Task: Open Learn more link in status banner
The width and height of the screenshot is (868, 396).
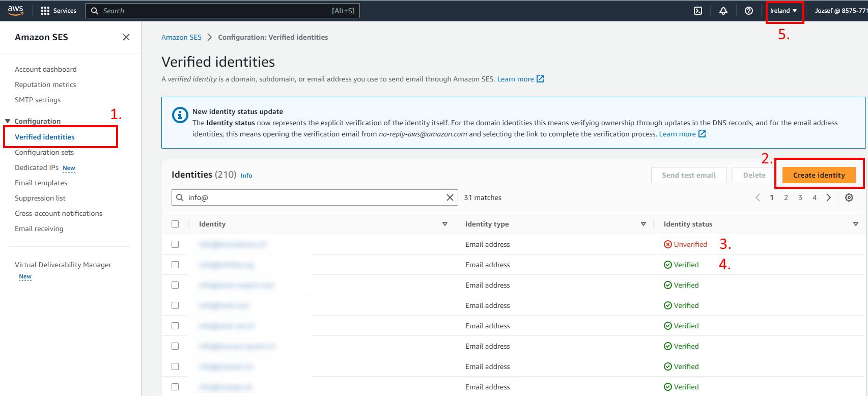Action: pyautogui.click(x=682, y=134)
